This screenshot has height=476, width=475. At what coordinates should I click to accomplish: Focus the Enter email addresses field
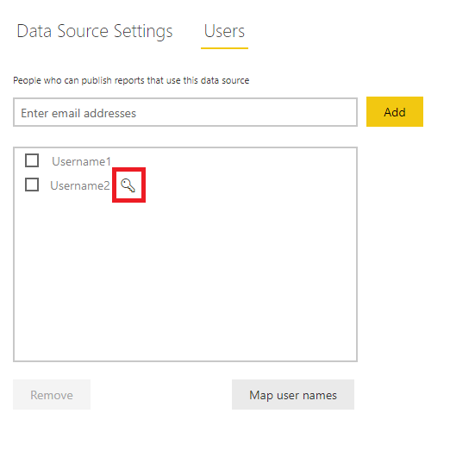tap(185, 112)
